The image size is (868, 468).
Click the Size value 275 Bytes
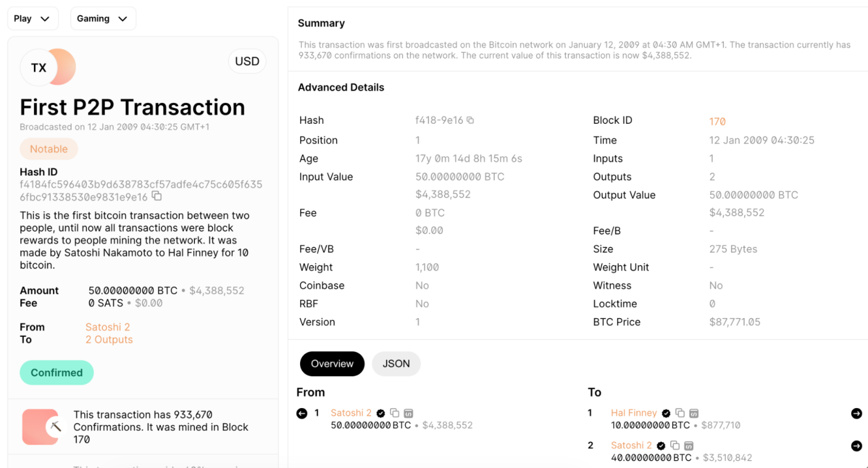(x=733, y=249)
